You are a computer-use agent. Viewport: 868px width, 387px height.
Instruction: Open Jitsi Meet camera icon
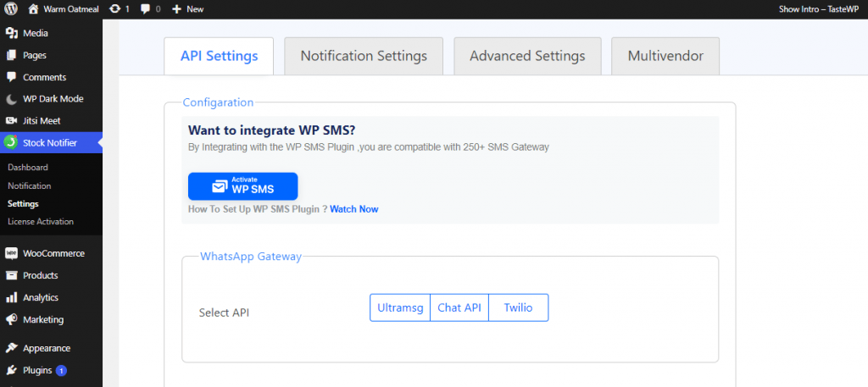coord(11,120)
